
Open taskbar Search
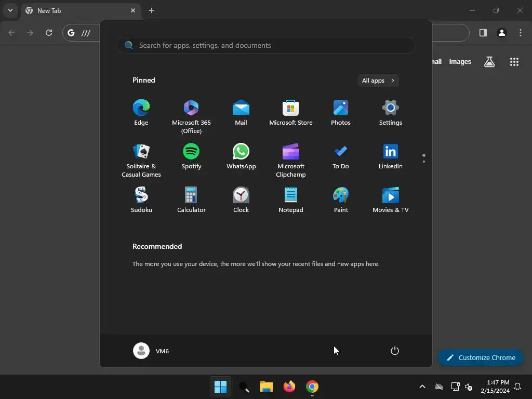coord(244,387)
